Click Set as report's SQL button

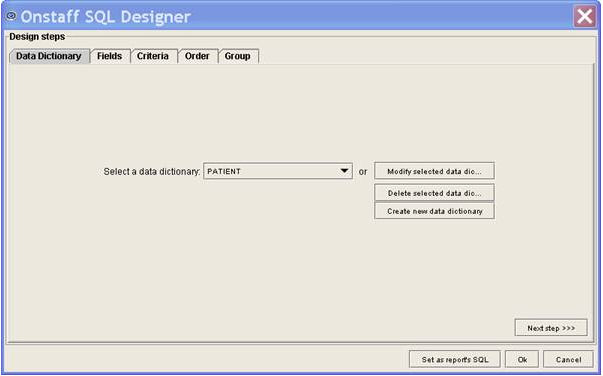click(x=455, y=359)
